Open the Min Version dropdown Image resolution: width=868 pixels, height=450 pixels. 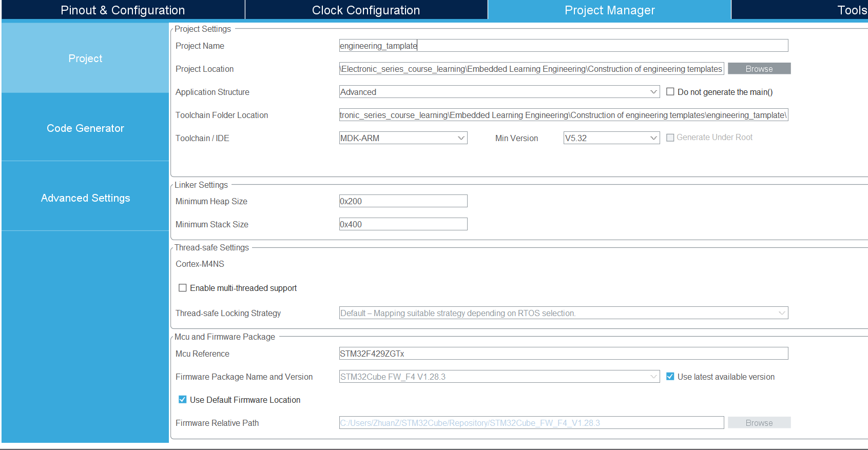coord(611,138)
